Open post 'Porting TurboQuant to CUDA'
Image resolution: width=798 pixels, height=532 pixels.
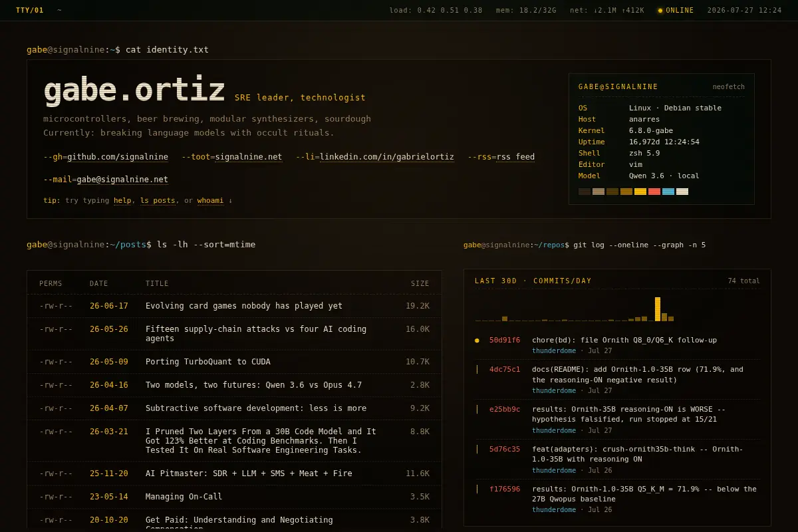click(208, 362)
